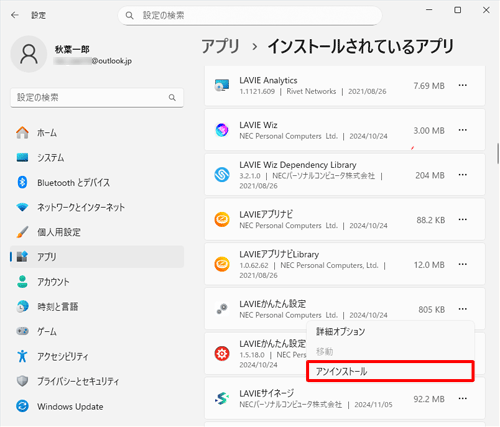This screenshot has width=500, height=427.
Task: Click the 92.2 MB size value
Action: tap(429, 399)
